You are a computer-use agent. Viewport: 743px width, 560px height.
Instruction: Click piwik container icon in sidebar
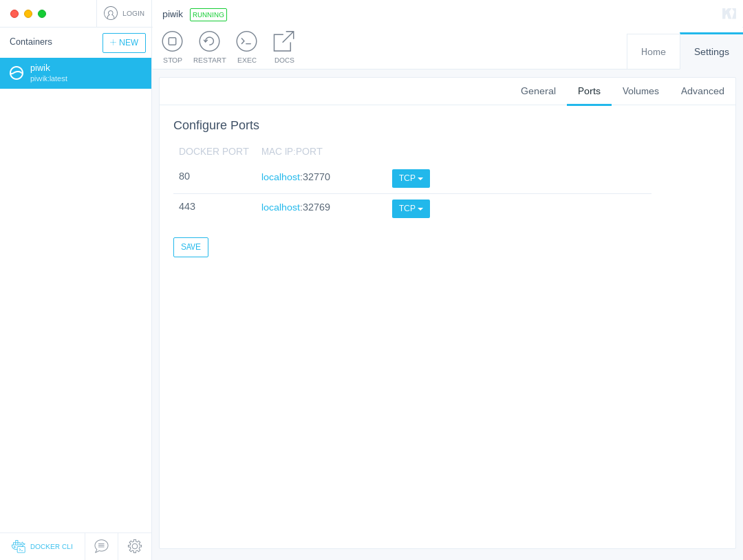coord(17,73)
